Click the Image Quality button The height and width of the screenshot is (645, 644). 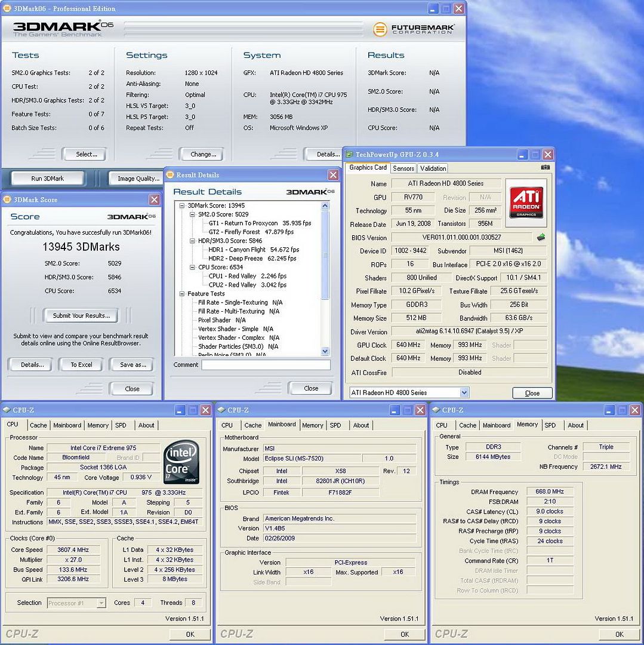coord(136,179)
